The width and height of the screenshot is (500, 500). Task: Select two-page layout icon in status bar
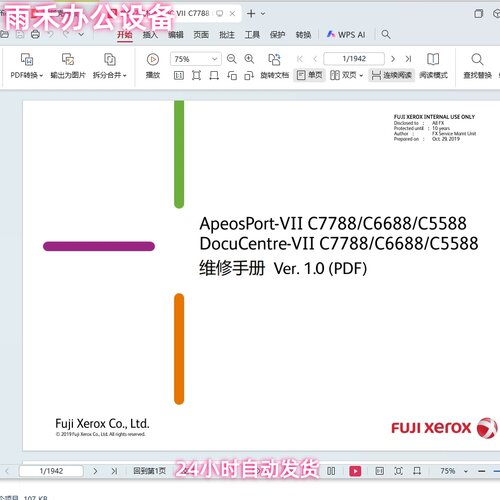pyautogui.click(x=331, y=471)
